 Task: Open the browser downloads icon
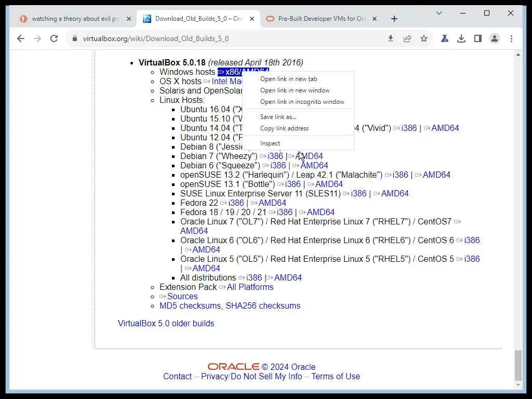[461, 38]
